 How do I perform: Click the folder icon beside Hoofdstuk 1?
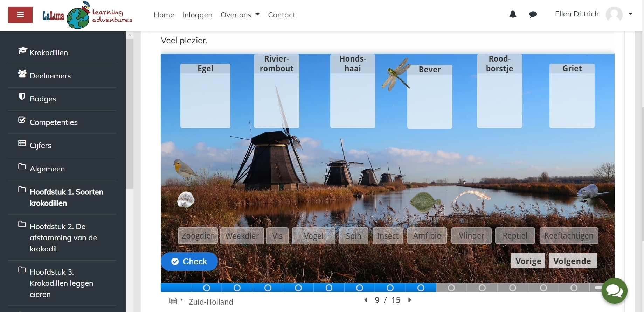tap(22, 189)
